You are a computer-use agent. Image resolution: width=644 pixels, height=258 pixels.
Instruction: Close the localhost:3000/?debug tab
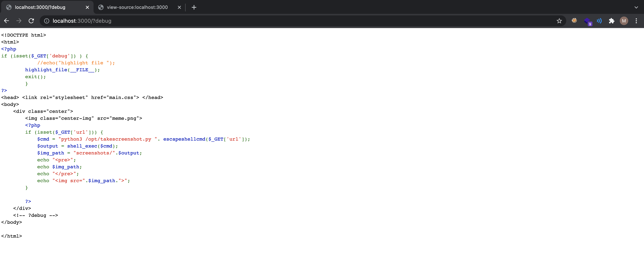tap(87, 8)
